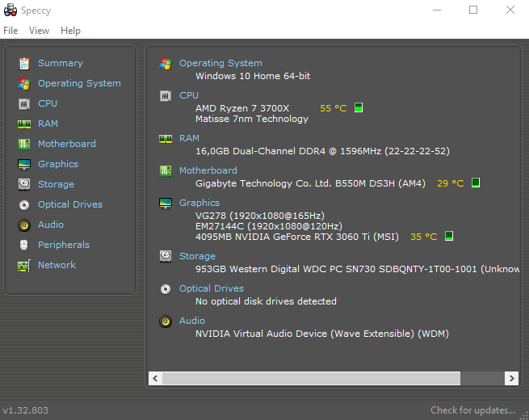The width and height of the screenshot is (529, 420).
Task: Click the Motherboard icon in summary pane
Action: click(x=166, y=171)
